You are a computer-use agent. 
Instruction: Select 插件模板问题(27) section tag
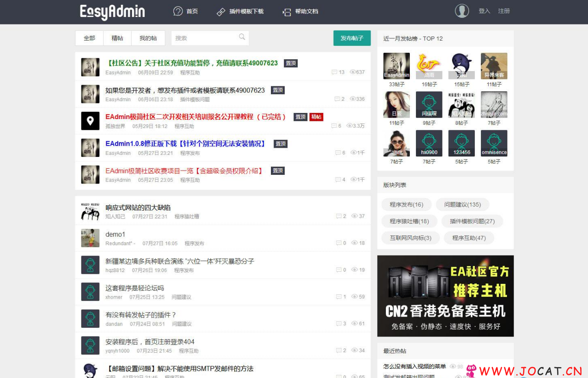click(x=472, y=221)
